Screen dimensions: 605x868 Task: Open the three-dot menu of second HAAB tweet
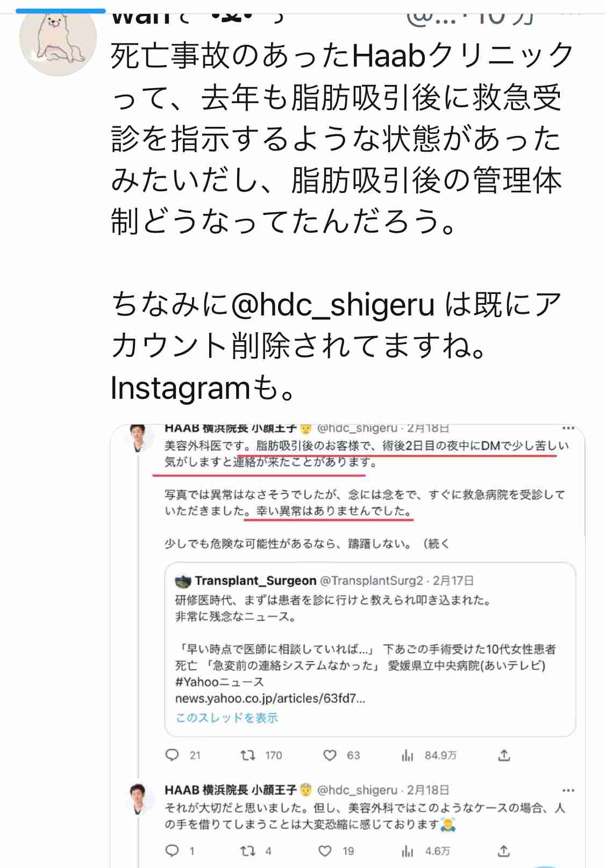pos(568,791)
